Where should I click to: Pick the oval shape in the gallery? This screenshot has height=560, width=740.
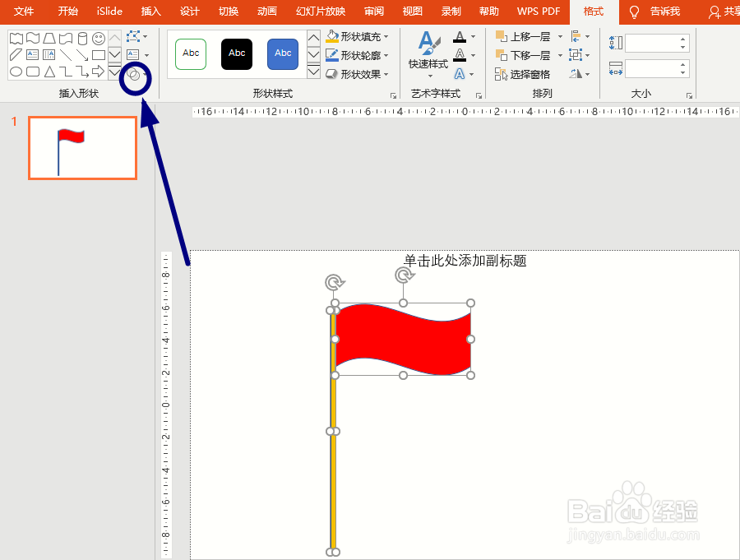[x=16, y=72]
